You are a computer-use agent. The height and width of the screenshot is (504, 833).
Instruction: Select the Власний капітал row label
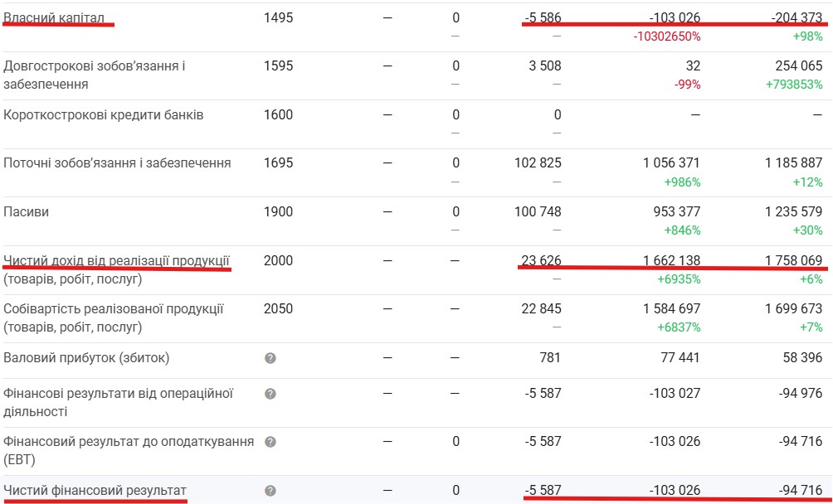click(57, 17)
